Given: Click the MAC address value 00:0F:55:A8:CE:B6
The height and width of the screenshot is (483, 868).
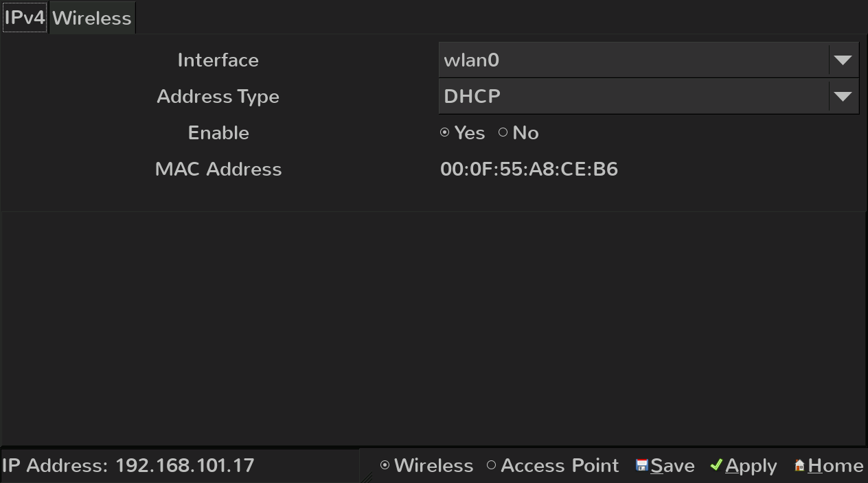Looking at the screenshot, I should 529,169.
